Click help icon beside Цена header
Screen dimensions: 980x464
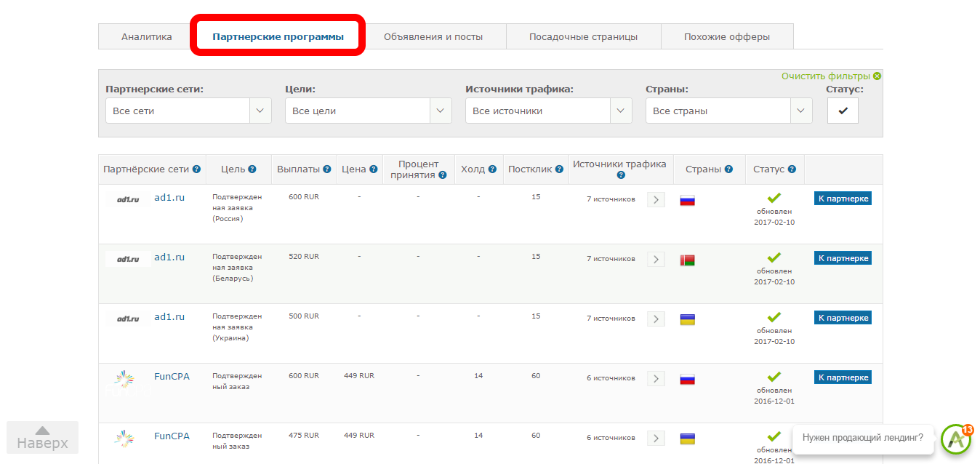pyautogui.click(x=373, y=169)
